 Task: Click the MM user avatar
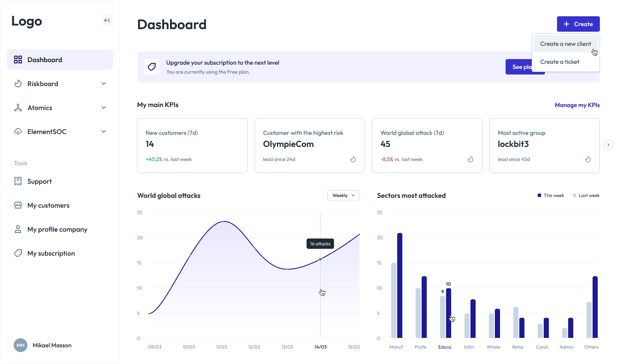(21, 345)
